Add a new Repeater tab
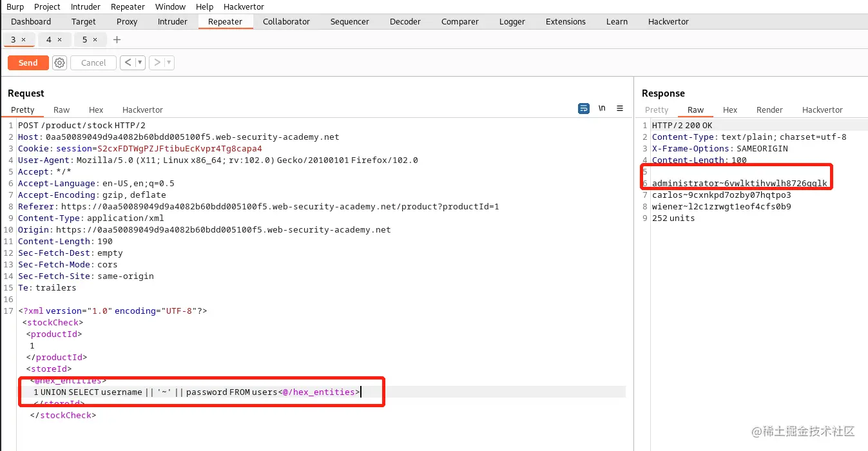The image size is (868, 451). [x=117, y=40]
